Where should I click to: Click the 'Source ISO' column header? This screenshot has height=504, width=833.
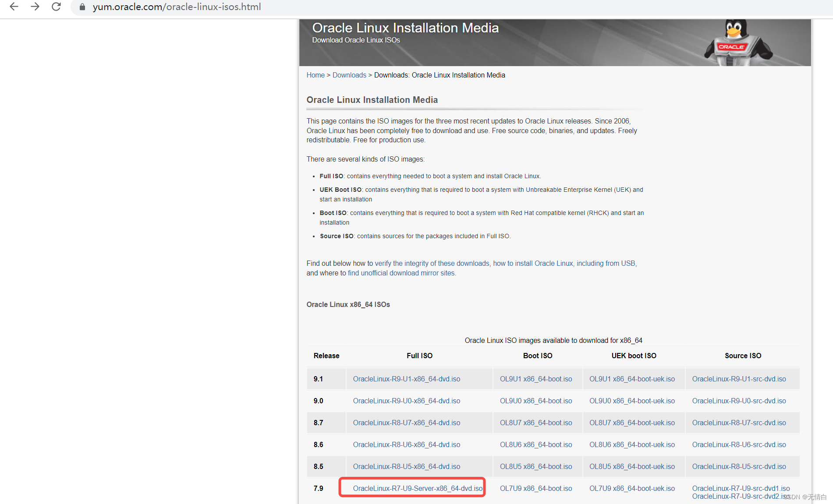[743, 356]
